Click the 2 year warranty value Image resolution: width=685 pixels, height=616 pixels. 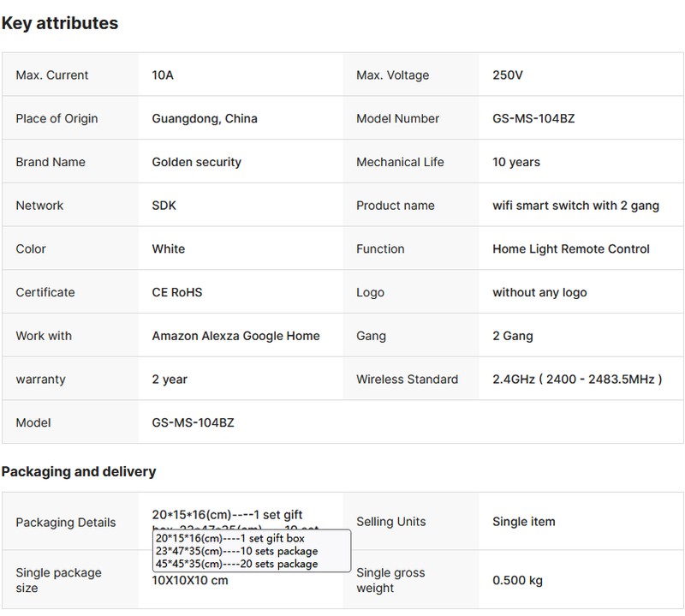tap(170, 380)
